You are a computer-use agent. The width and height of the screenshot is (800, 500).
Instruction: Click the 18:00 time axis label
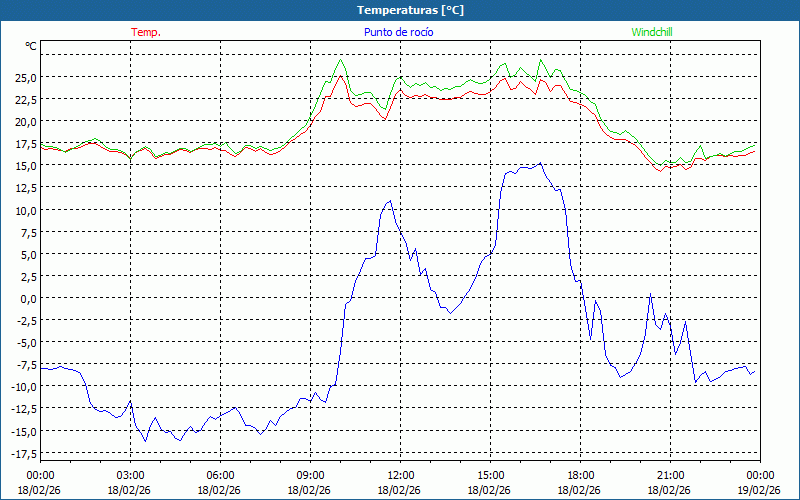[580, 475]
